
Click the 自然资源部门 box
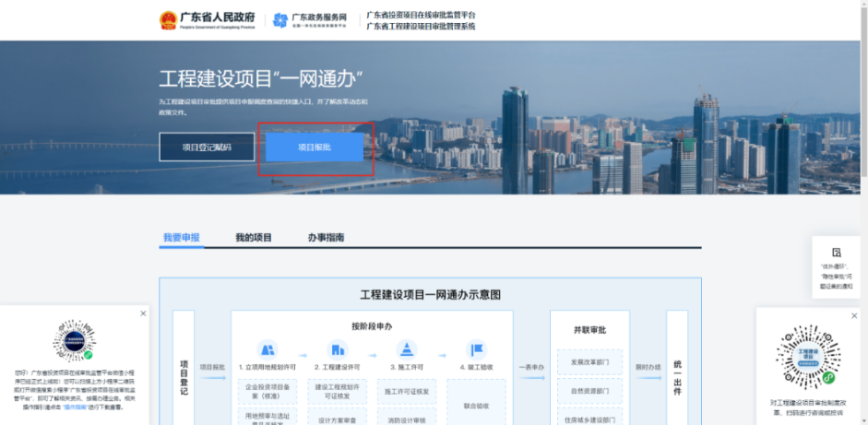589,392
